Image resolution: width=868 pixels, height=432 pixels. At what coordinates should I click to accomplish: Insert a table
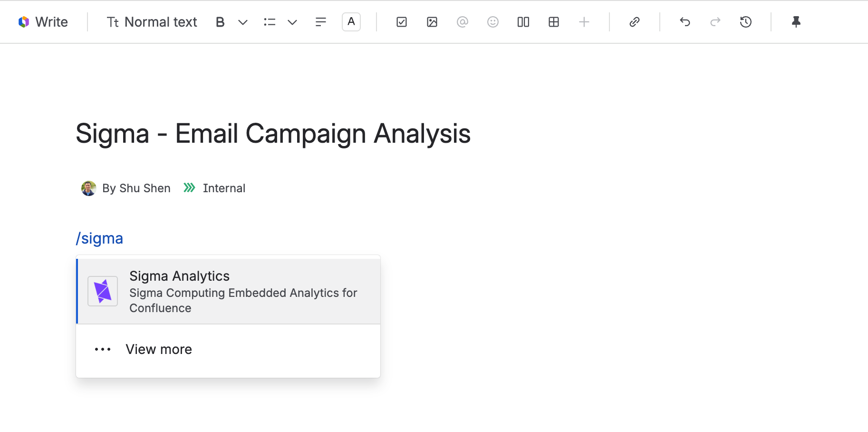pos(554,22)
